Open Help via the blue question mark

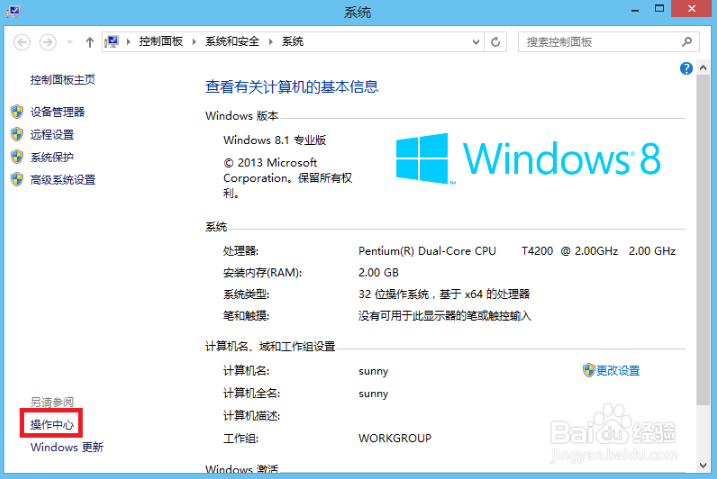[x=687, y=68]
